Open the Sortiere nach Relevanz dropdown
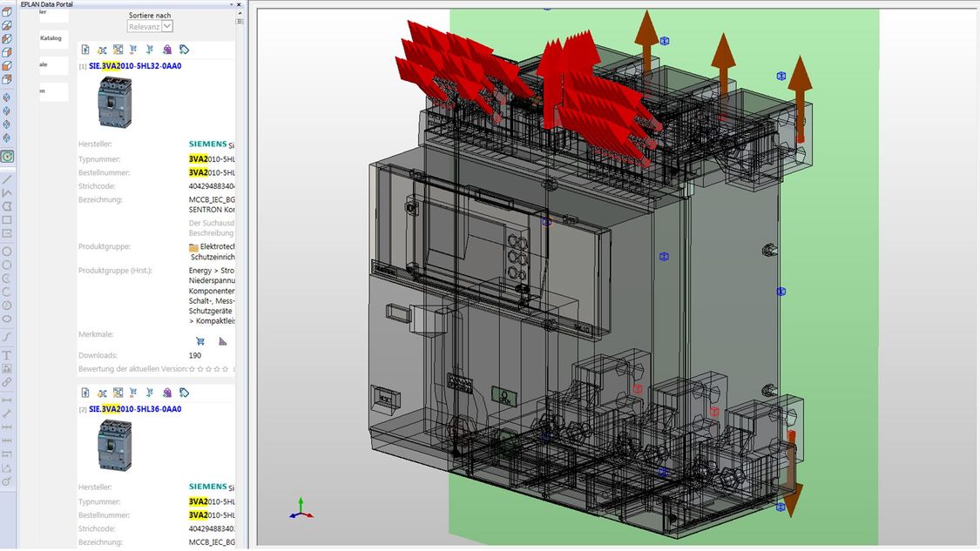Viewport: 980px width, 551px height. click(x=150, y=26)
